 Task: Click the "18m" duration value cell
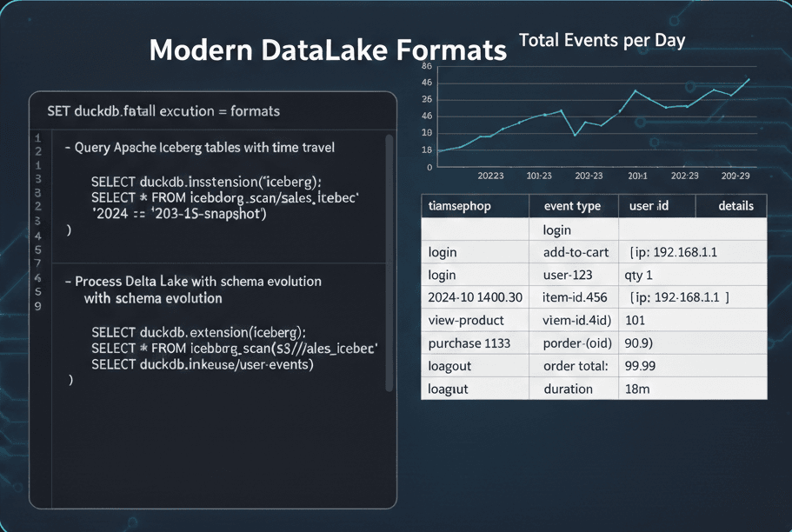tap(637, 389)
